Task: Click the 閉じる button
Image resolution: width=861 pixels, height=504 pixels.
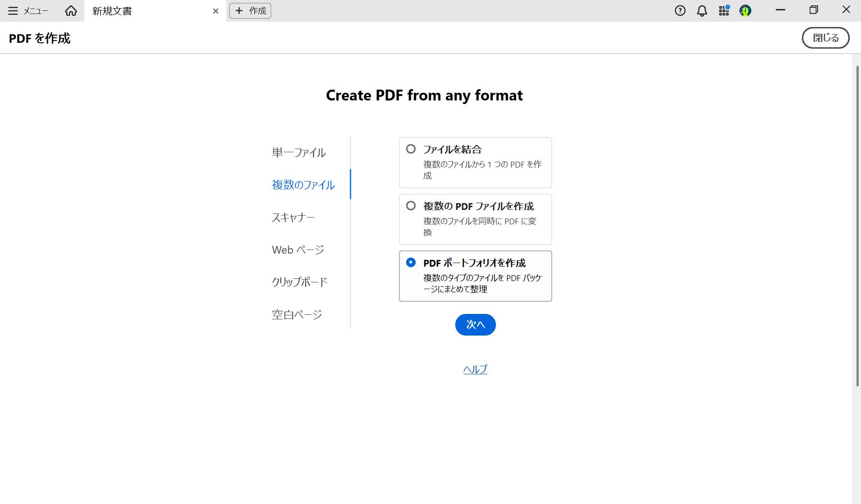Action: 825,38
